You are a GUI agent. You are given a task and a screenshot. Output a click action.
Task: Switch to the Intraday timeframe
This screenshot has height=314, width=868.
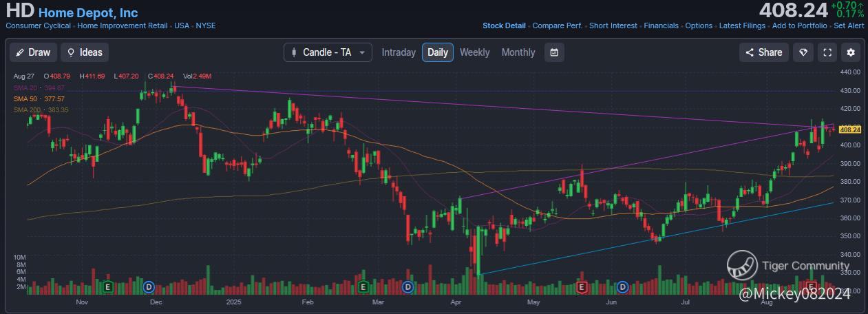click(x=399, y=52)
